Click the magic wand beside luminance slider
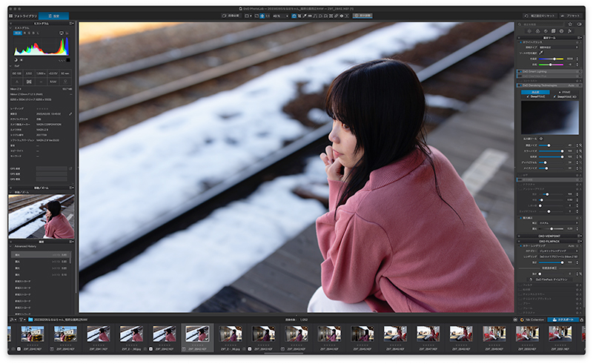 click(580, 145)
